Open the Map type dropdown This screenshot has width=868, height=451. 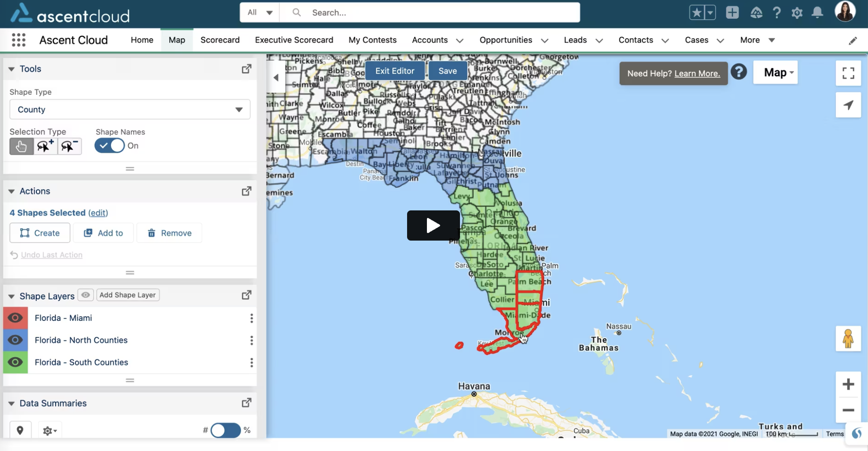point(775,72)
